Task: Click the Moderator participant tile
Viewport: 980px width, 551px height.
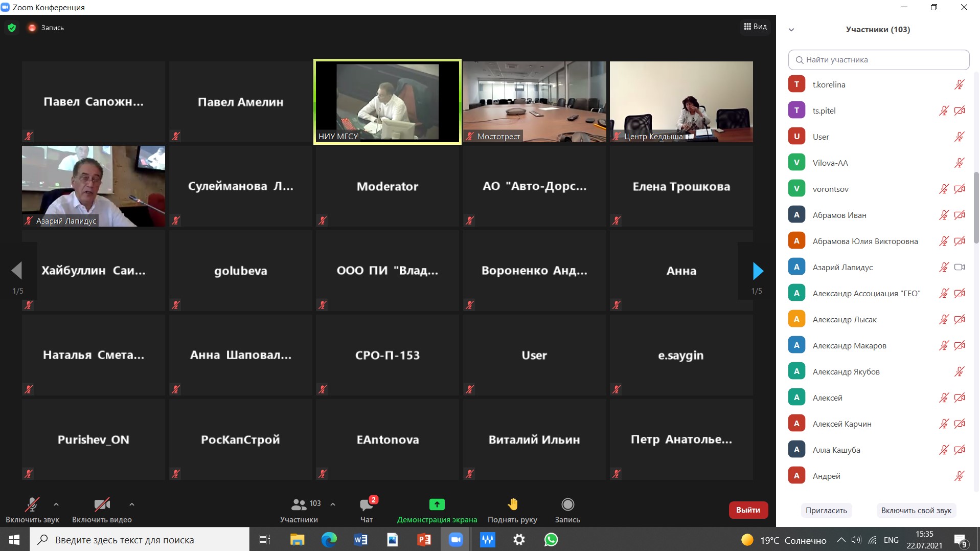Action: point(388,186)
